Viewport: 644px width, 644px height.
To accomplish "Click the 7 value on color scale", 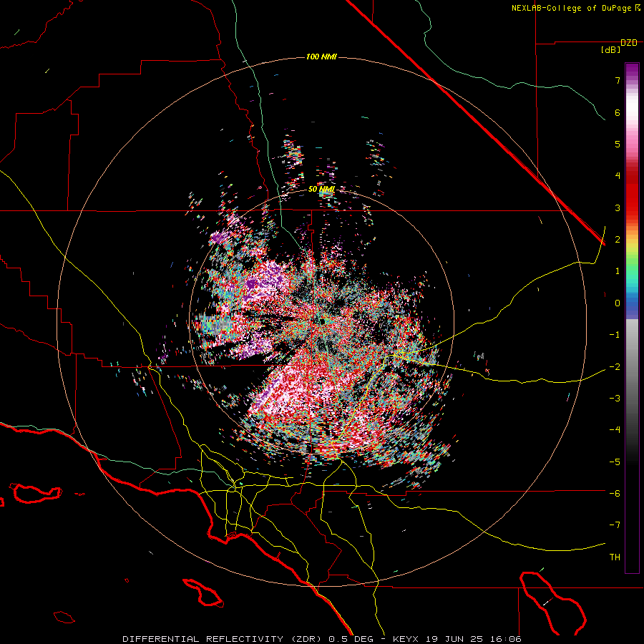I will pyautogui.click(x=618, y=80).
